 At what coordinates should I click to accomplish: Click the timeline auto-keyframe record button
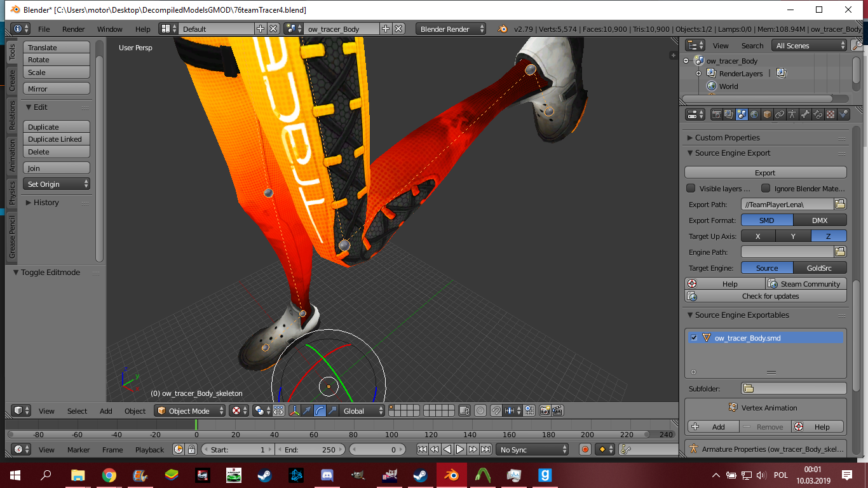[585, 449]
